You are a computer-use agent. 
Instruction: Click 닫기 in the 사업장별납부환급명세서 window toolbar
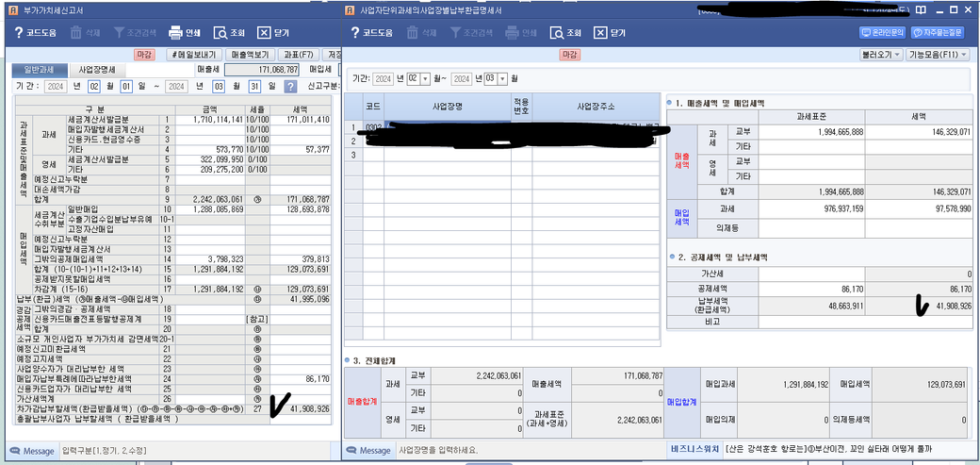[x=609, y=32]
